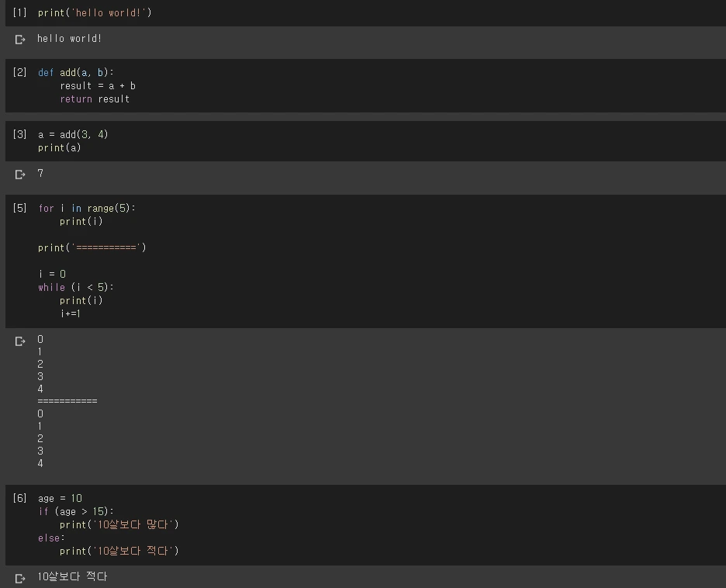Select cell [1] execution counter

[x=20, y=12]
